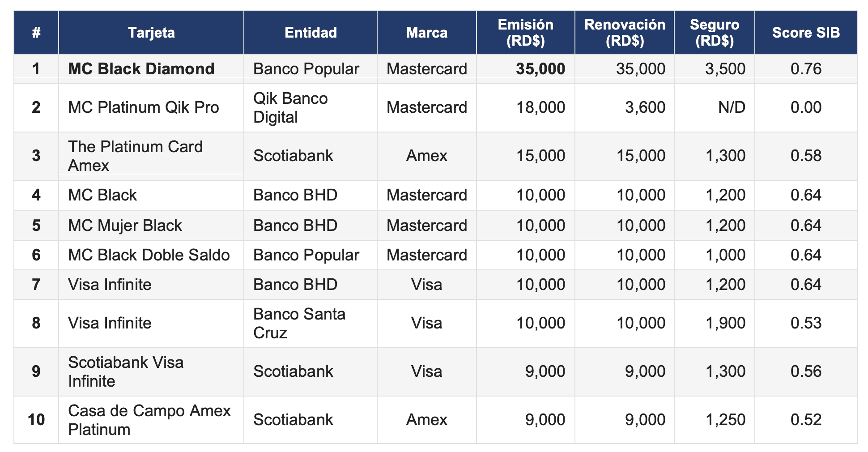Select the MC Black Diamond card cell
Image resolution: width=868 pixels, height=452 pixels.
coord(141,69)
